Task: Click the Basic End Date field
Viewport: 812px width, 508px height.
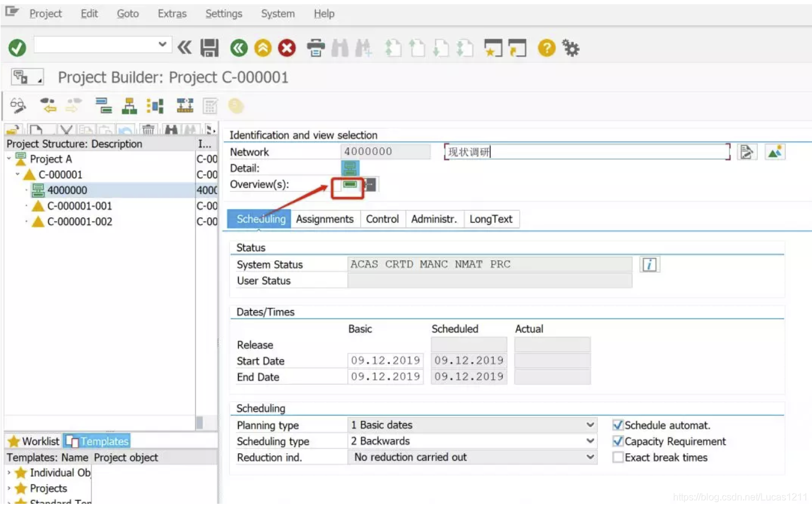Action: tap(386, 377)
